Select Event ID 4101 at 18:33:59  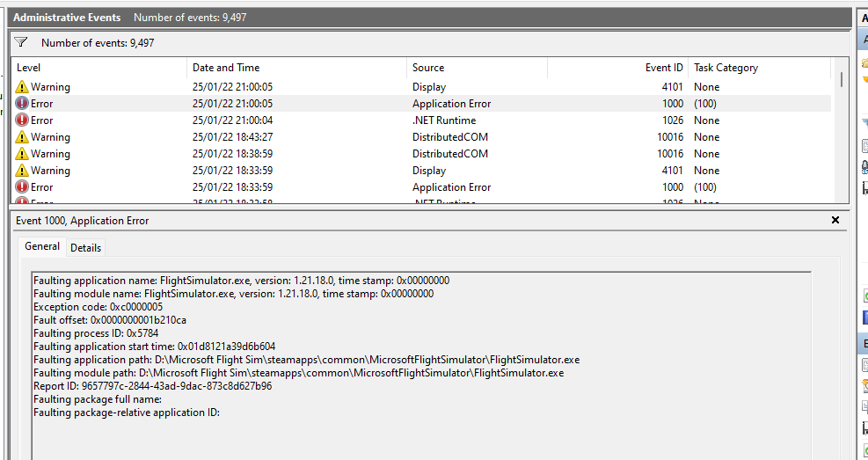673,170
